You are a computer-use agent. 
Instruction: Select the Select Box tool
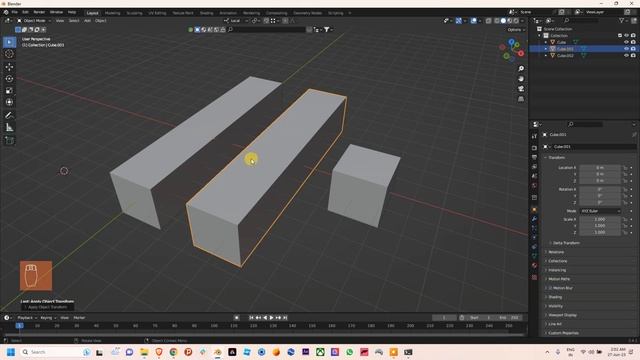point(9,42)
